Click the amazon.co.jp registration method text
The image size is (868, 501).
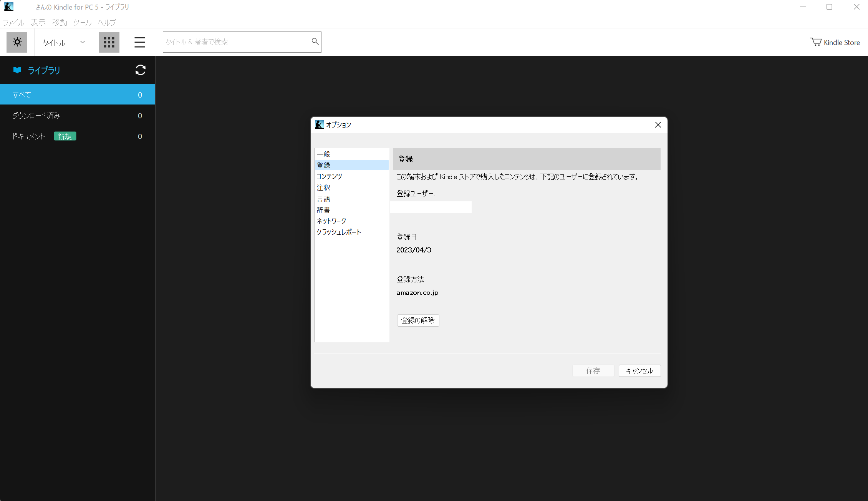tap(417, 293)
